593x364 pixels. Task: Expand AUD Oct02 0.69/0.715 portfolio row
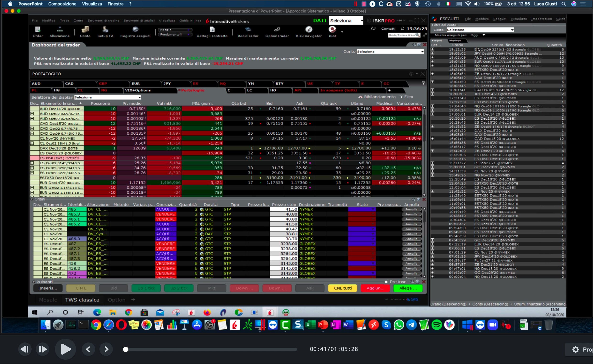point(32,114)
